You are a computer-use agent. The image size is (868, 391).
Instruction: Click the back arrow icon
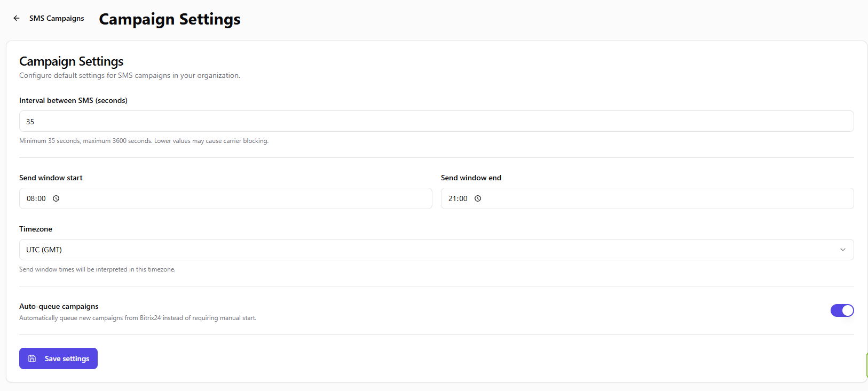[x=17, y=18]
